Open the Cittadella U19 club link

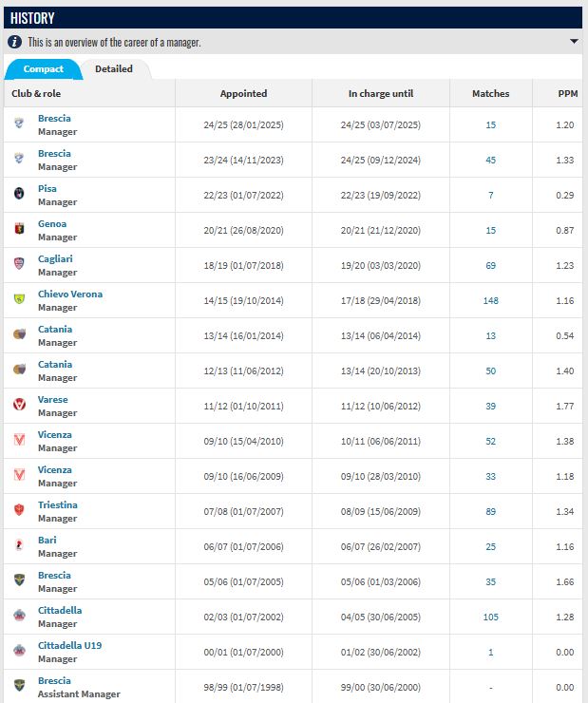[69, 646]
